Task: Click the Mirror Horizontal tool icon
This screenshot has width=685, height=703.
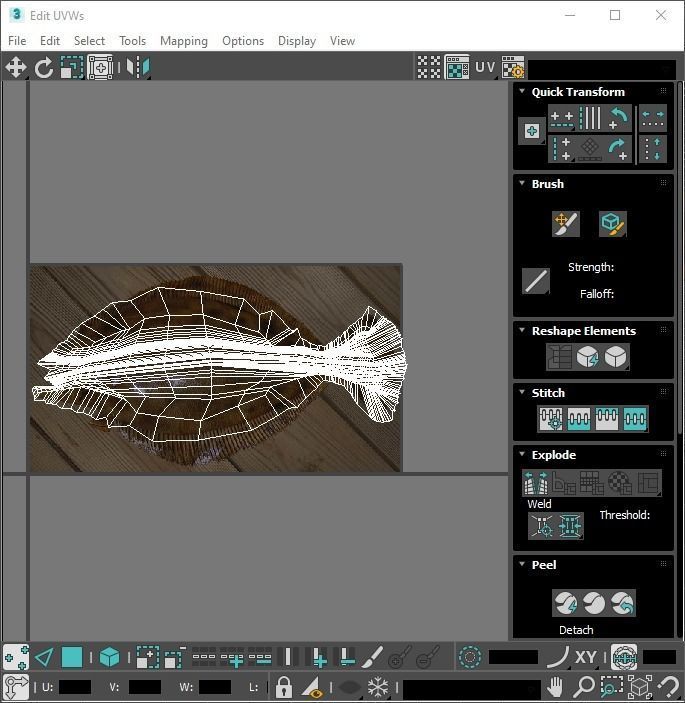Action: pyautogui.click(x=138, y=67)
